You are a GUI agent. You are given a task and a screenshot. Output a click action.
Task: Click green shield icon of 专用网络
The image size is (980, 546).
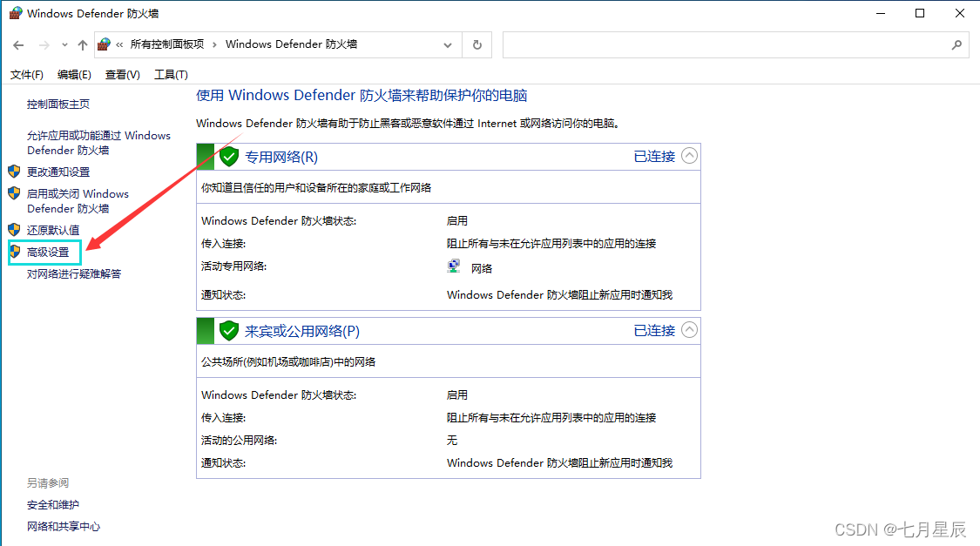229,156
